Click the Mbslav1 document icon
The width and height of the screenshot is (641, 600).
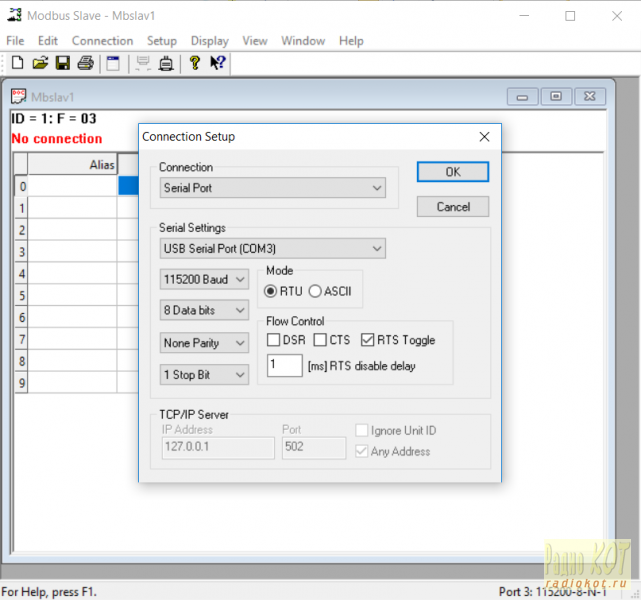[18, 96]
